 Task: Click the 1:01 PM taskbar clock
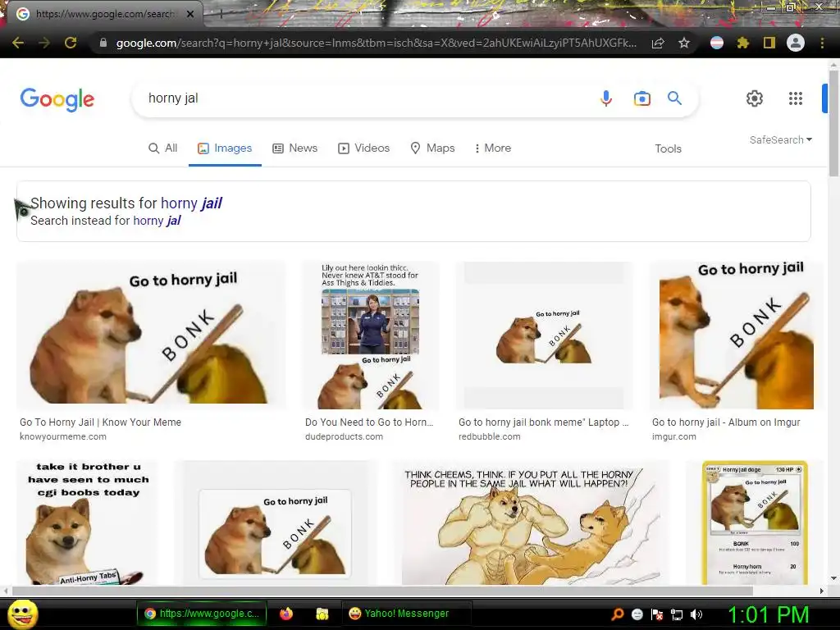(x=768, y=614)
